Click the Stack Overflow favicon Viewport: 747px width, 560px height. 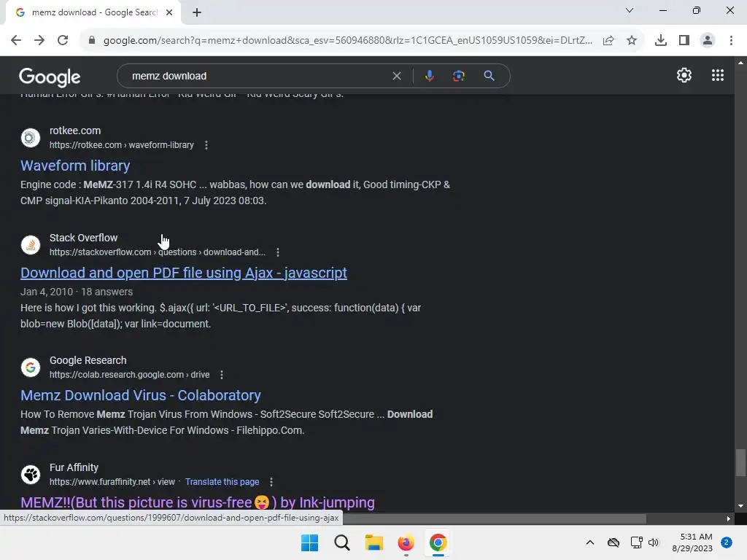31,245
